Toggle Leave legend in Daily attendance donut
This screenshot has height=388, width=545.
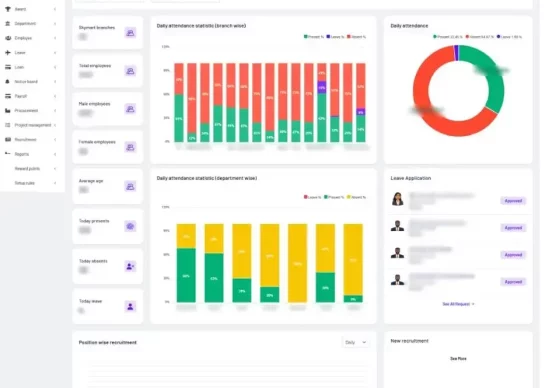[509, 37]
